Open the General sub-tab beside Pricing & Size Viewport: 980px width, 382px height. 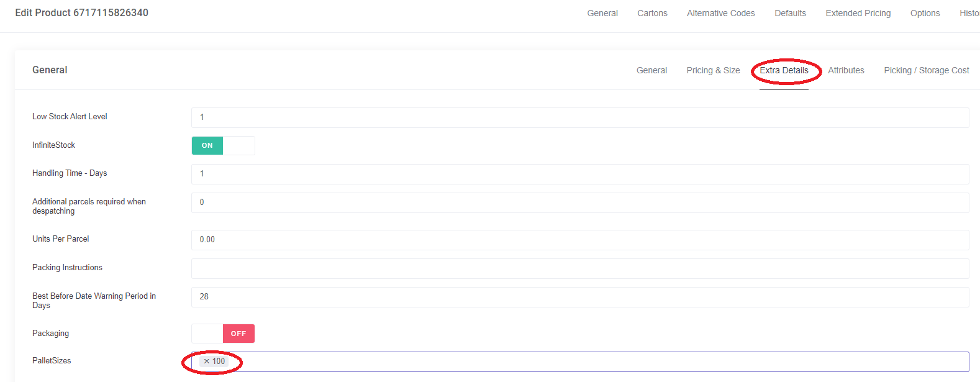tap(651, 70)
